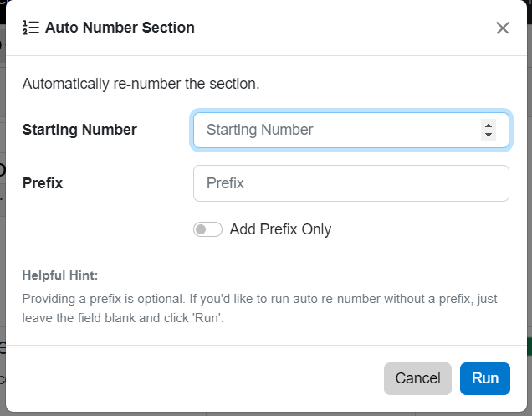Screen dimensions: 532x416
Task: Click the 'Add Prefix Only' label text
Action: click(280, 229)
